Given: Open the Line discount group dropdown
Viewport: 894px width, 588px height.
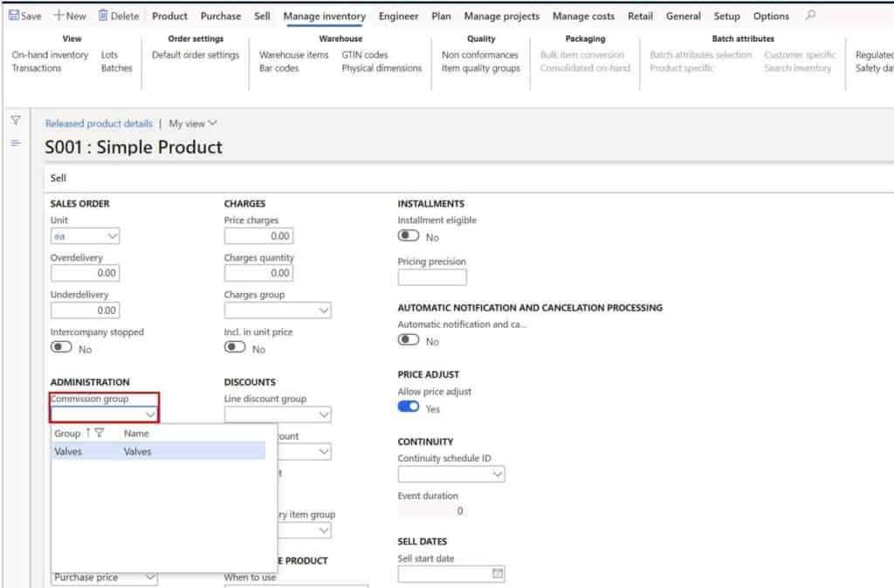Looking at the screenshot, I should pos(322,414).
